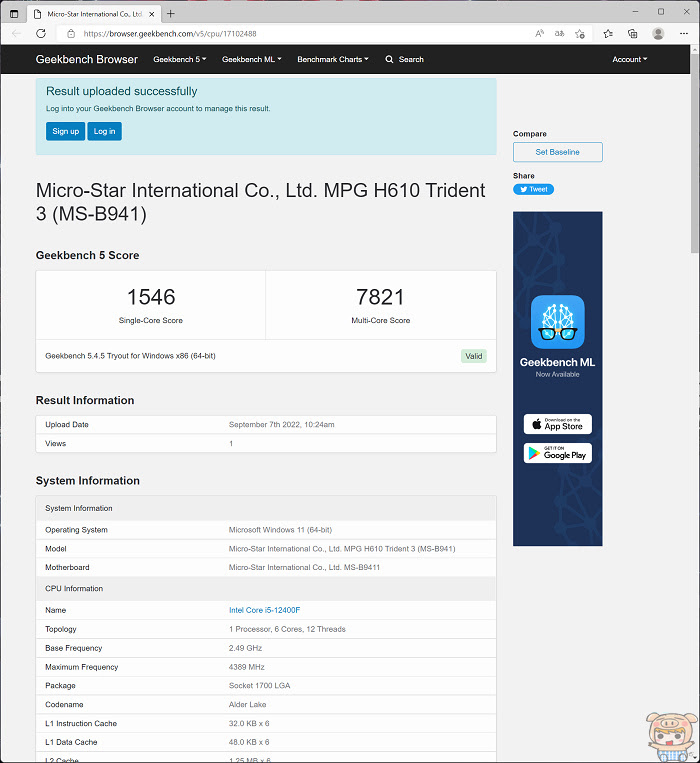Open the App Store download badge
This screenshot has height=763, width=700.
click(557, 424)
